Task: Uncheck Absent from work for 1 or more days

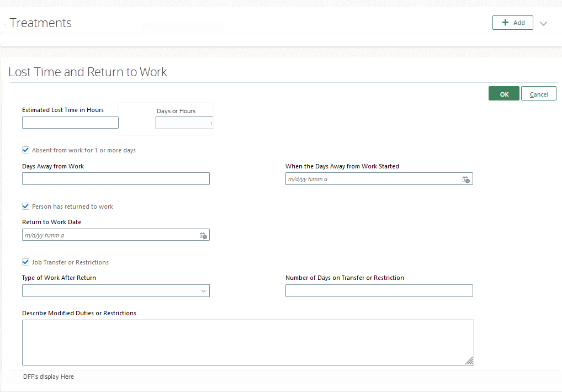Action: pyautogui.click(x=25, y=150)
